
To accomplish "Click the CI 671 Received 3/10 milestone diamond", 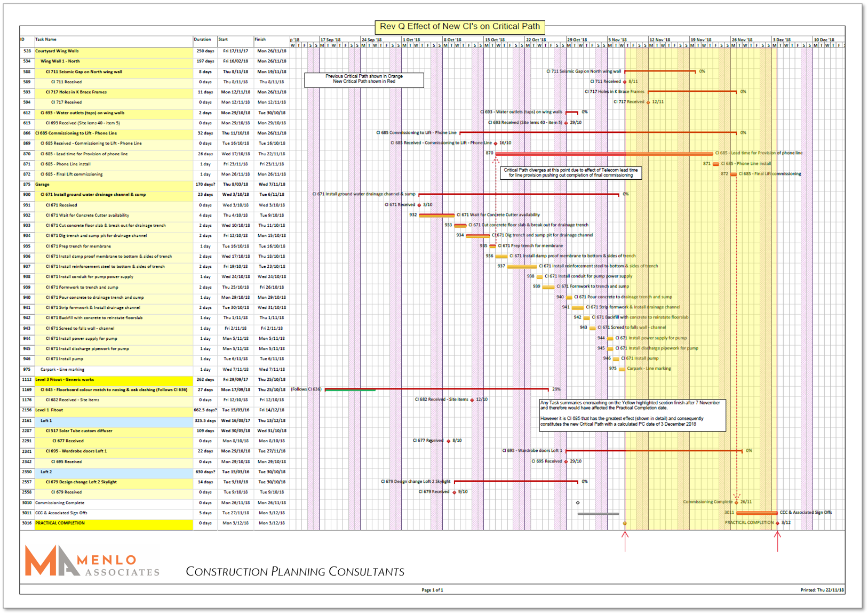I will tap(419, 205).
